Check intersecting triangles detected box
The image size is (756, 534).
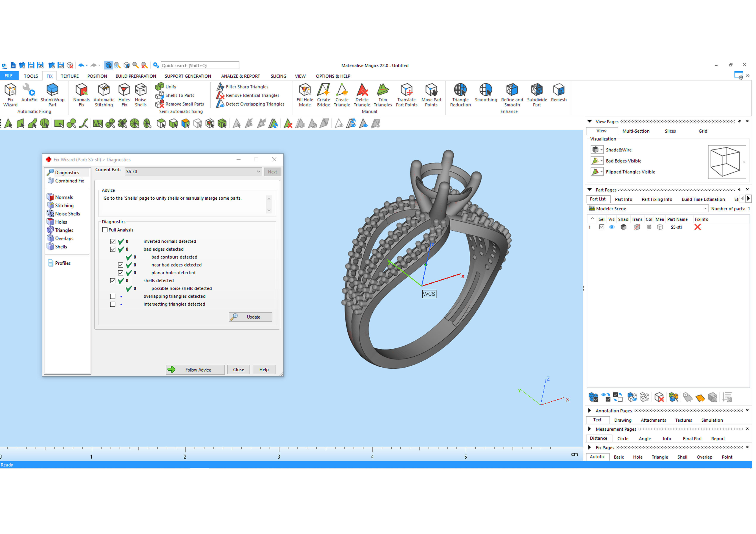pos(113,304)
